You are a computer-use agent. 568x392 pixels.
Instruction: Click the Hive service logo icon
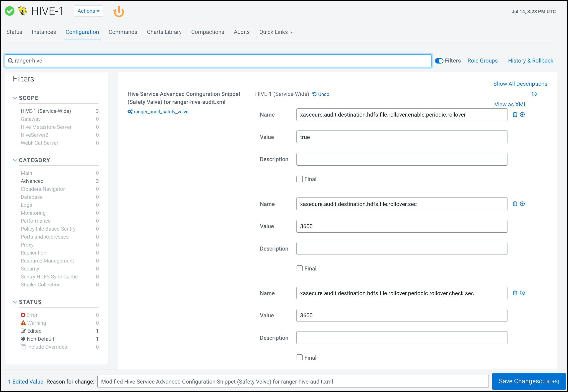[x=22, y=11]
